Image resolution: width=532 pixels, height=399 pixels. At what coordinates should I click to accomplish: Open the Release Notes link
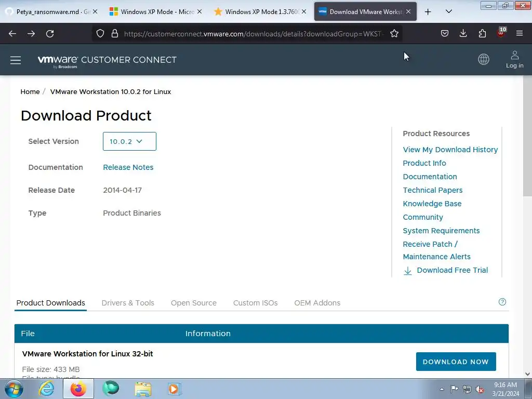coord(128,167)
